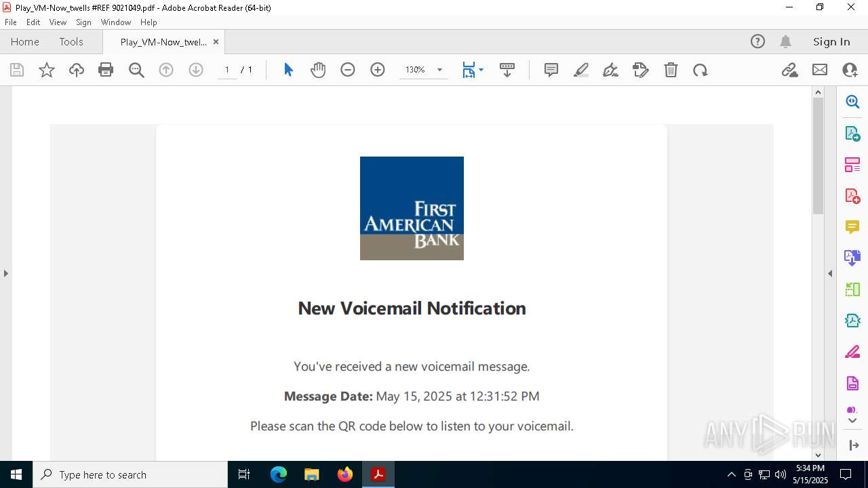Add a sticky note comment

[x=551, y=70]
